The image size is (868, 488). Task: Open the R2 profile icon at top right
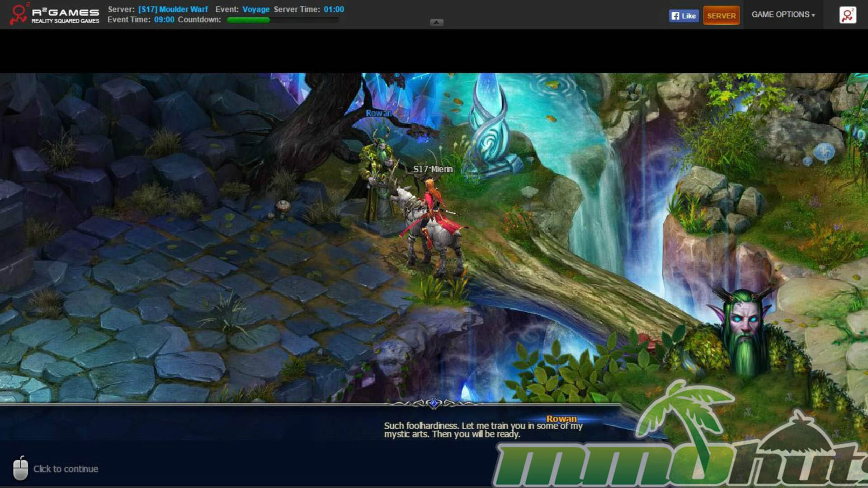click(847, 15)
